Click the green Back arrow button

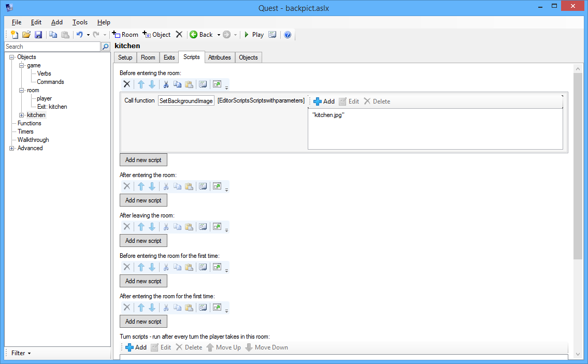201,35
